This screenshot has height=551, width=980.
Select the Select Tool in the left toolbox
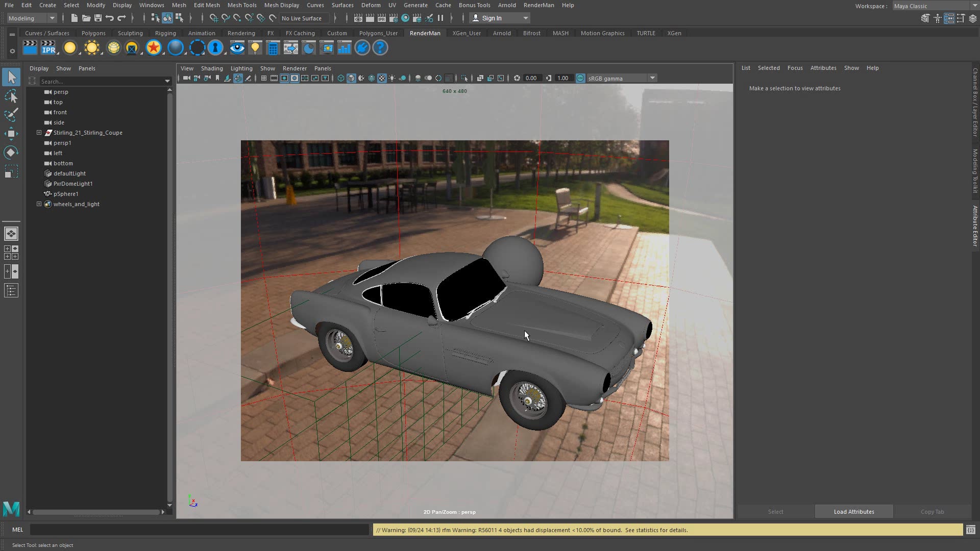11,77
